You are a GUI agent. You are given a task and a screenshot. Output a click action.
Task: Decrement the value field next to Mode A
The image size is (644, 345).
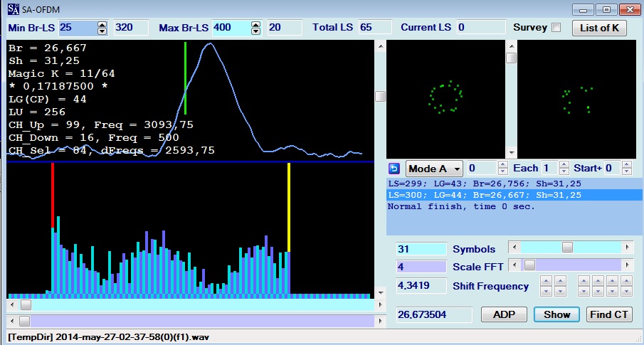click(x=502, y=171)
